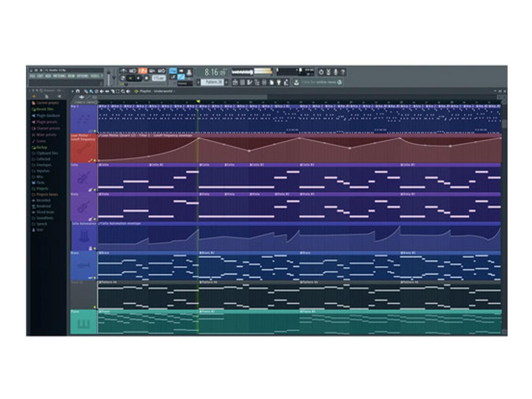Mute the Viola track with green dot
The width and height of the screenshot is (532, 399).
click(x=95, y=220)
